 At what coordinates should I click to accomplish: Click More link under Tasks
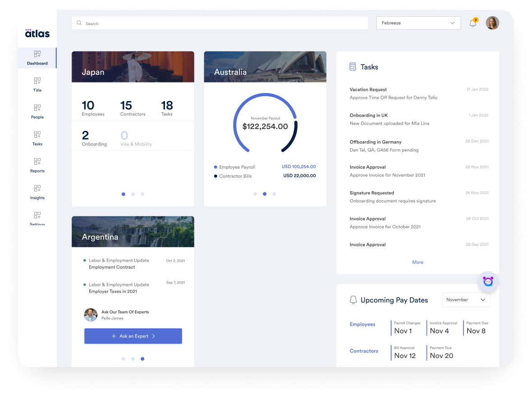click(x=417, y=262)
